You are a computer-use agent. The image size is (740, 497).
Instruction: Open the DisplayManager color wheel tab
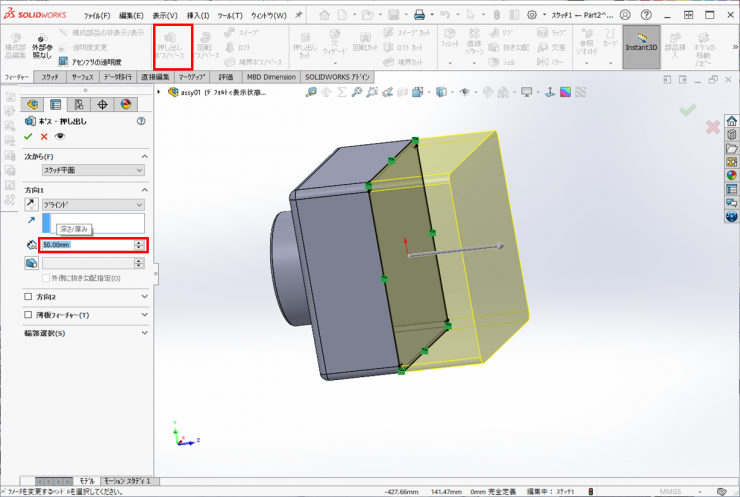click(126, 104)
